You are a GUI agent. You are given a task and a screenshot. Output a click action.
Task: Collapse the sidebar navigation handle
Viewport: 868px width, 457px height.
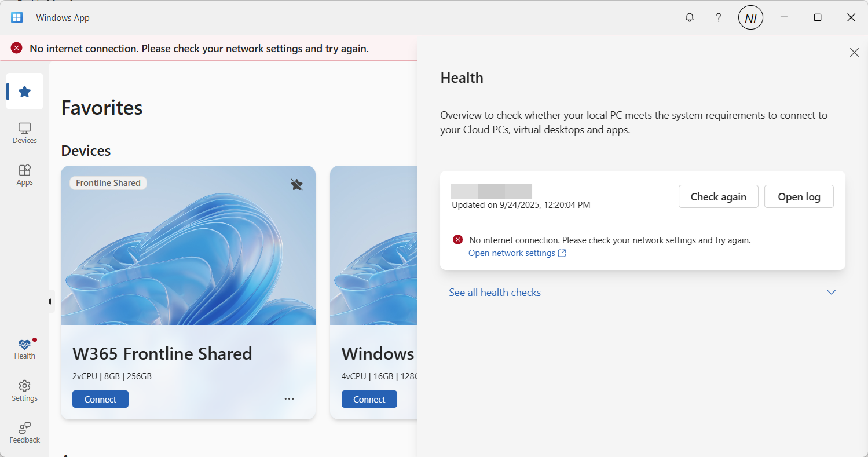pyautogui.click(x=50, y=301)
